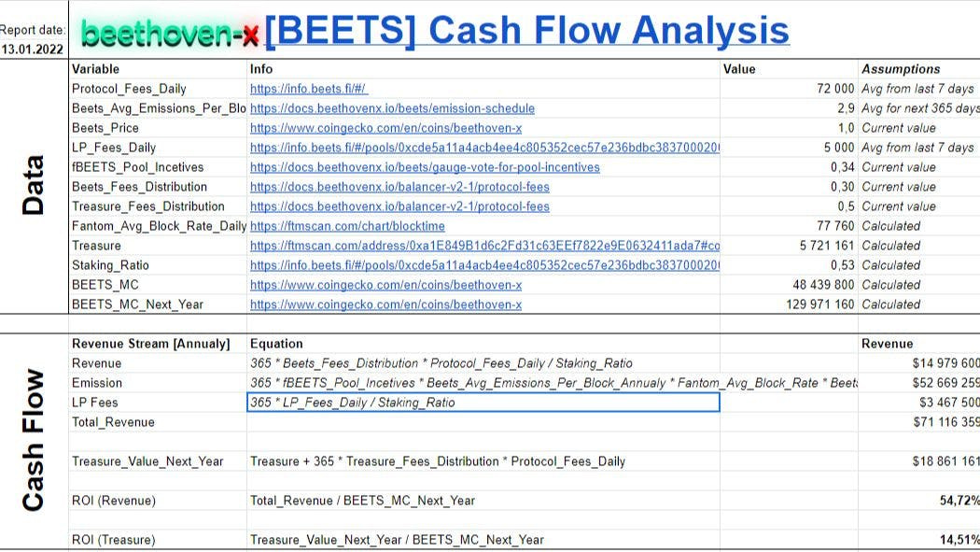Select the value 77 760 cell
The height and width of the screenshot is (552, 980).
pyautogui.click(x=789, y=226)
